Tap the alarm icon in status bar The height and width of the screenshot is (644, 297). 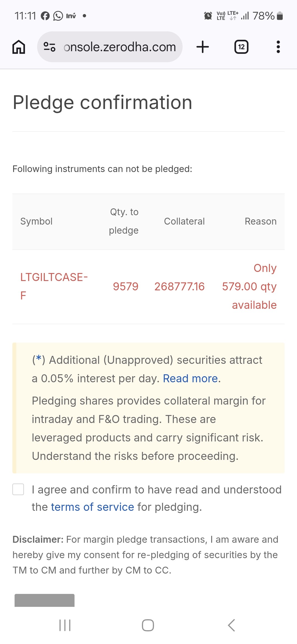pos(208,16)
